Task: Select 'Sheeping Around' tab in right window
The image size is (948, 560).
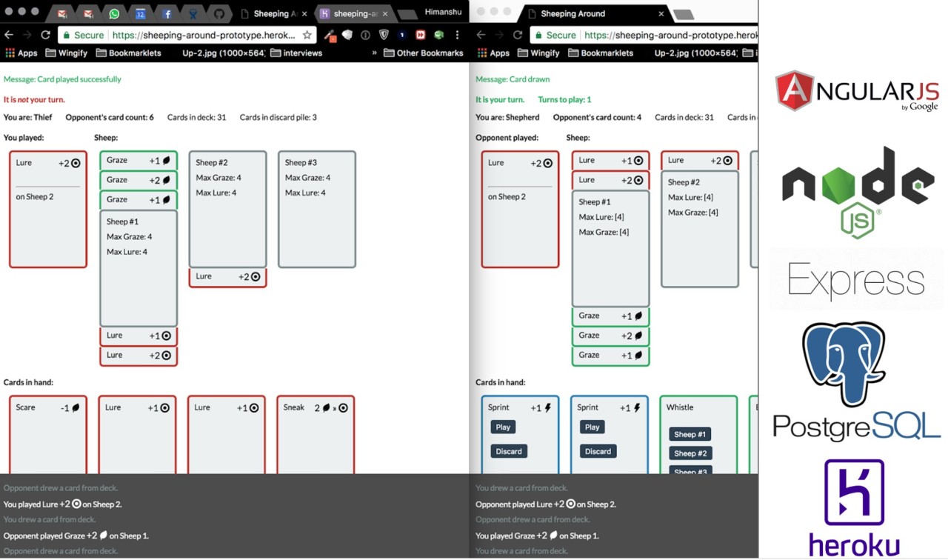Action: click(x=595, y=13)
